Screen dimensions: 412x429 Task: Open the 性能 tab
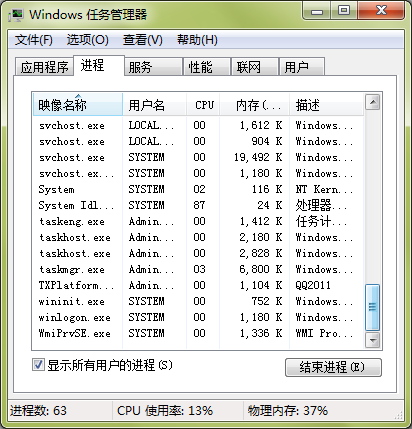click(207, 67)
